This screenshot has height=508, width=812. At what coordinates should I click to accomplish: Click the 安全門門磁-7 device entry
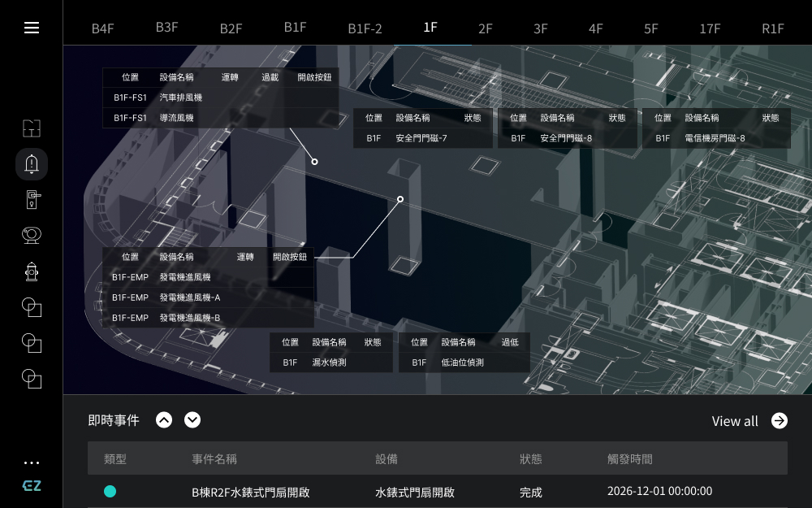[x=422, y=138]
